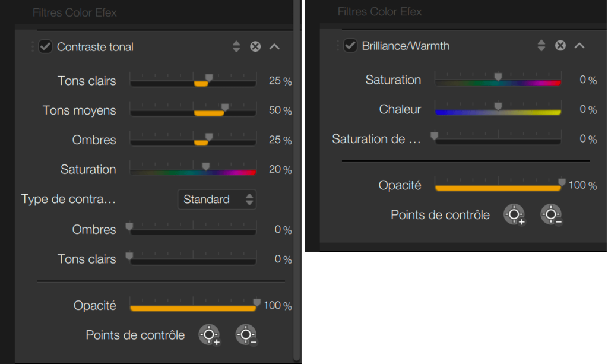Open up/down arrows menu for Contraste tonal

[x=236, y=47]
